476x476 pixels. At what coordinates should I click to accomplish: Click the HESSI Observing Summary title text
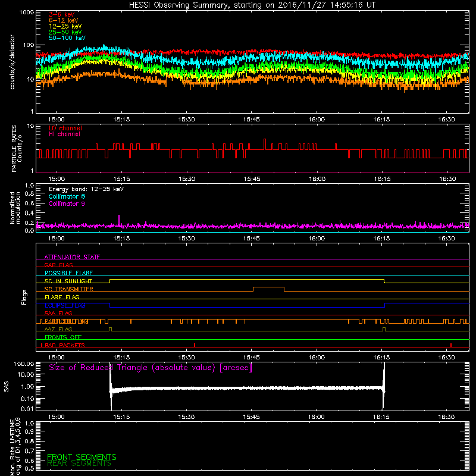tap(252, 5)
